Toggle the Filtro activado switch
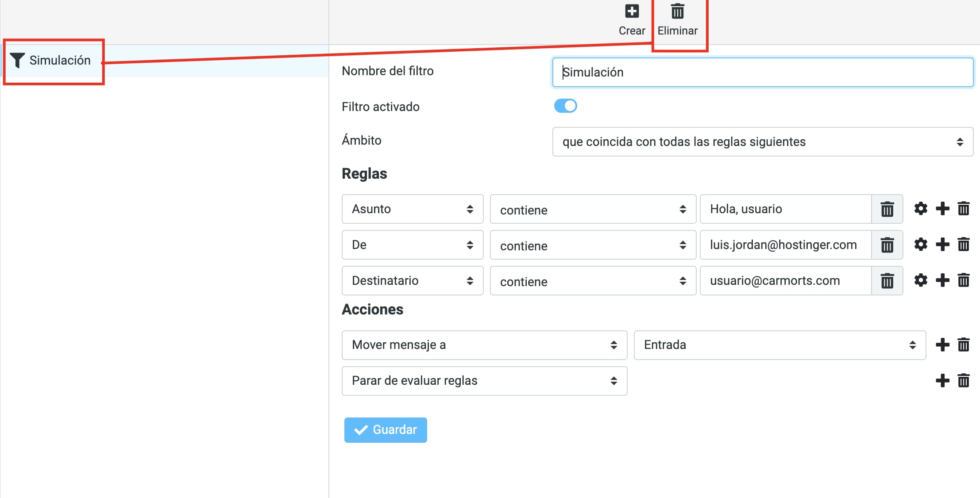The width and height of the screenshot is (980, 498). click(565, 106)
